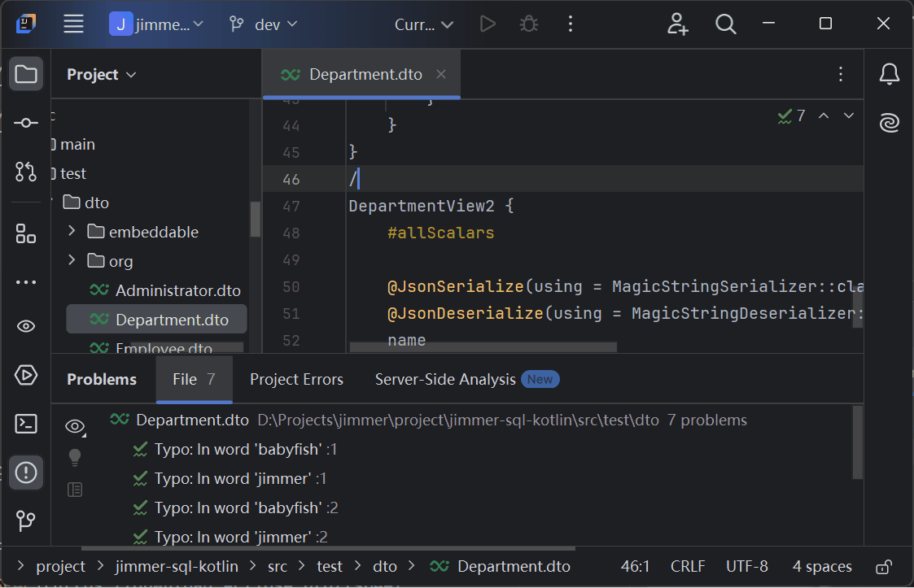This screenshot has height=588, width=914.
Task: Open the Notifications bell icon
Action: (889, 75)
